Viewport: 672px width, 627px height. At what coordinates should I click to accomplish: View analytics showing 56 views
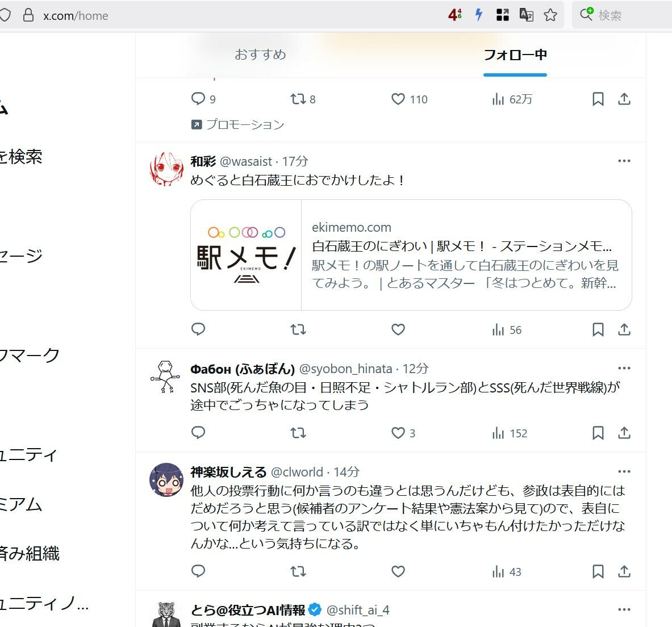tap(507, 329)
